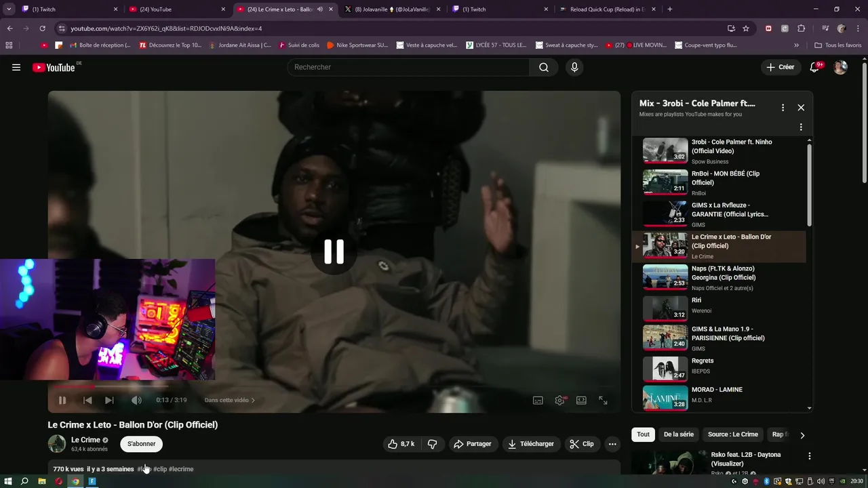Open more actions under the video

(612, 444)
